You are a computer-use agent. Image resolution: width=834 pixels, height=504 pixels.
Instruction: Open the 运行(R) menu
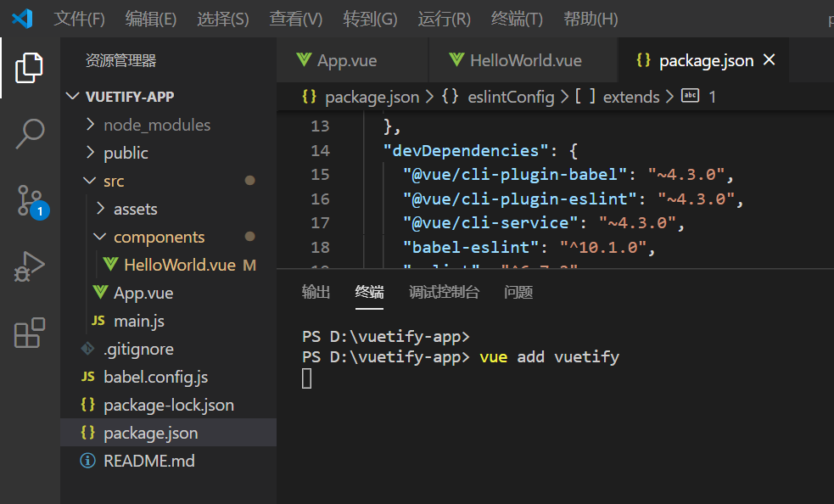click(444, 20)
